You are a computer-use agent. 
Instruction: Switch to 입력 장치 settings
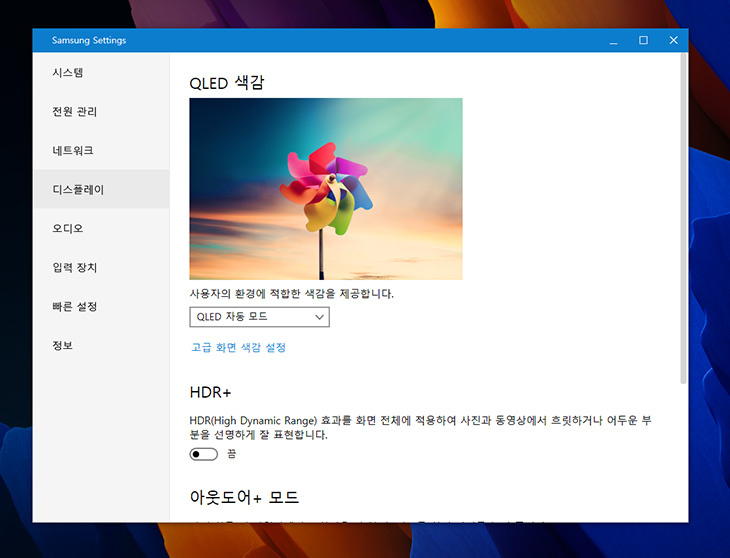point(101,268)
